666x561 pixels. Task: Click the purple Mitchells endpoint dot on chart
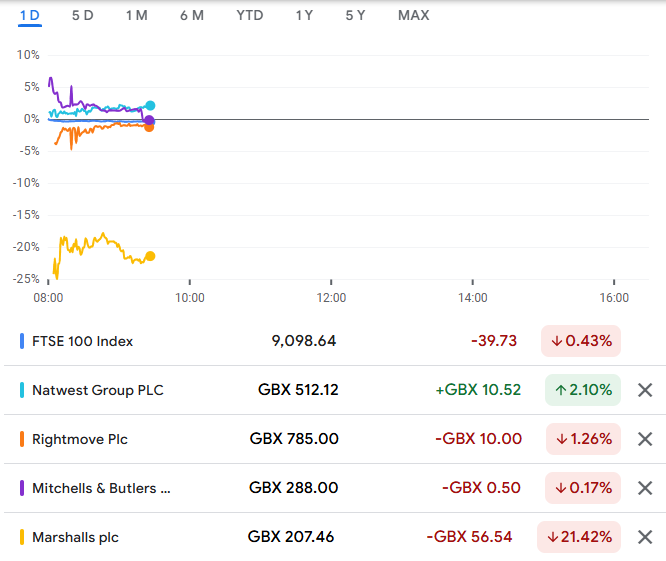click(x=149, y=120)
